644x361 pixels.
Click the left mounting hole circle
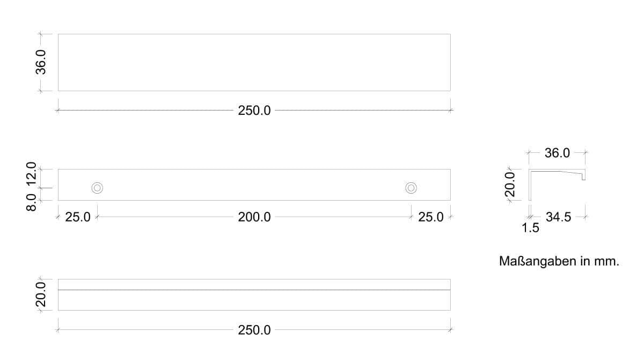point(97,188)
